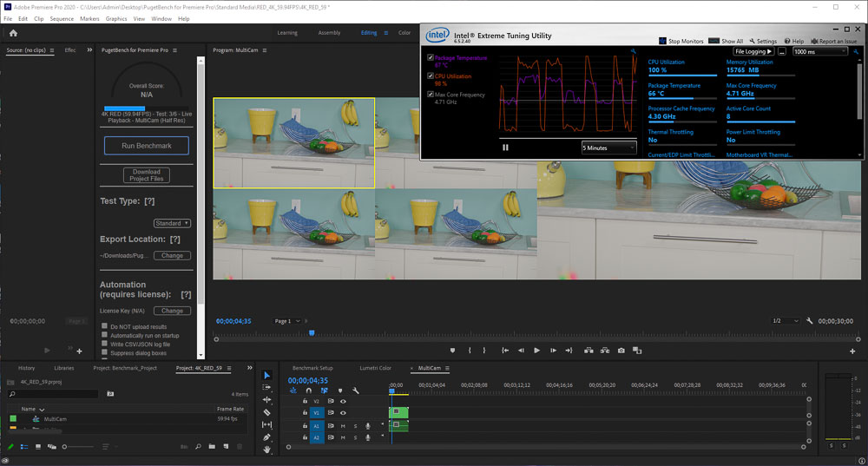Open Page 1 dropdown in Program monitor

tap(286, 321)
